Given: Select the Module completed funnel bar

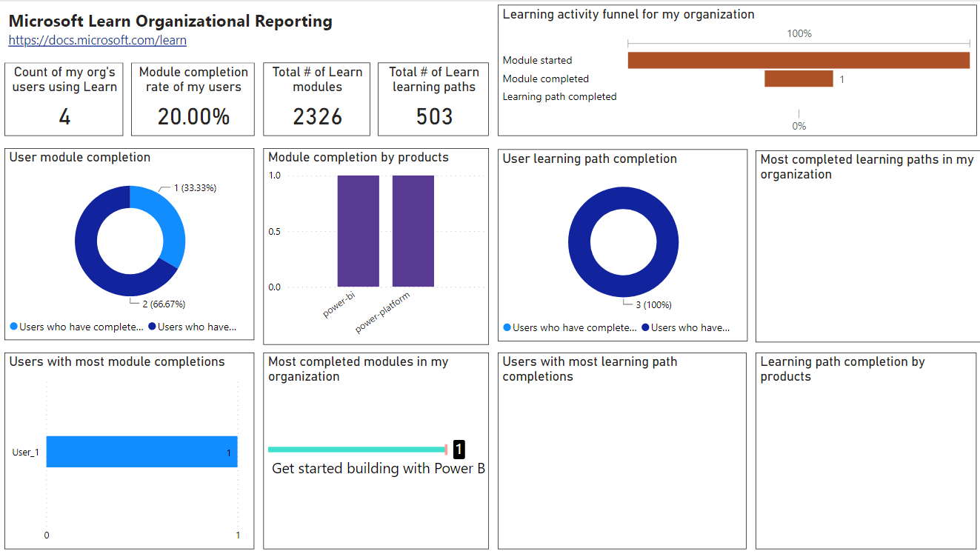Looking at the screenshot, I should (799, 79).
